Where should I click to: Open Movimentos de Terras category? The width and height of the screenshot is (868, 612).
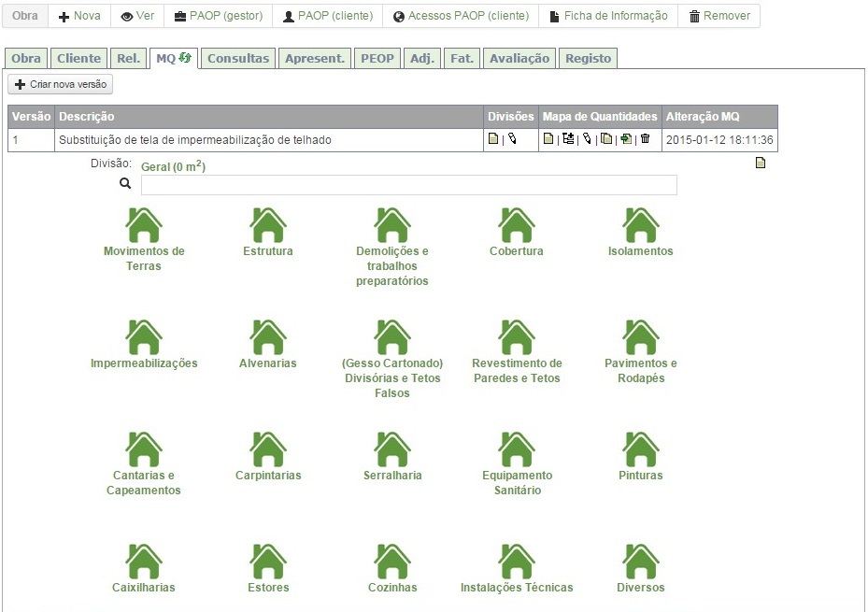coord(144,239)
